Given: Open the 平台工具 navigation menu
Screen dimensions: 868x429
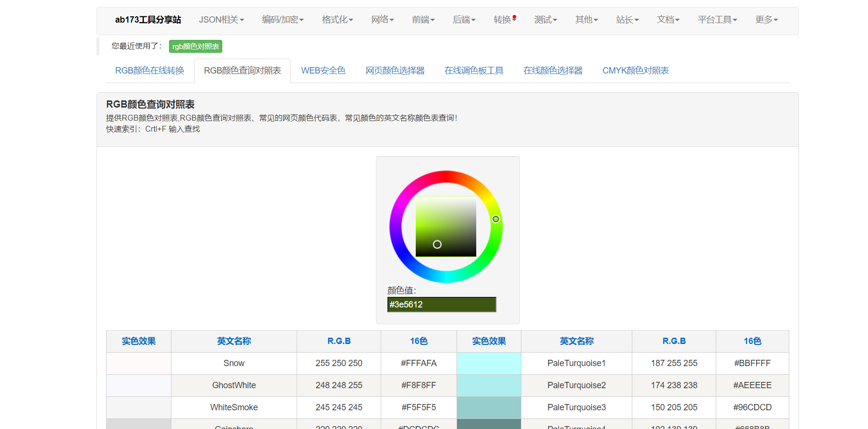Looking at the screenshot, I should coord(717,20).
